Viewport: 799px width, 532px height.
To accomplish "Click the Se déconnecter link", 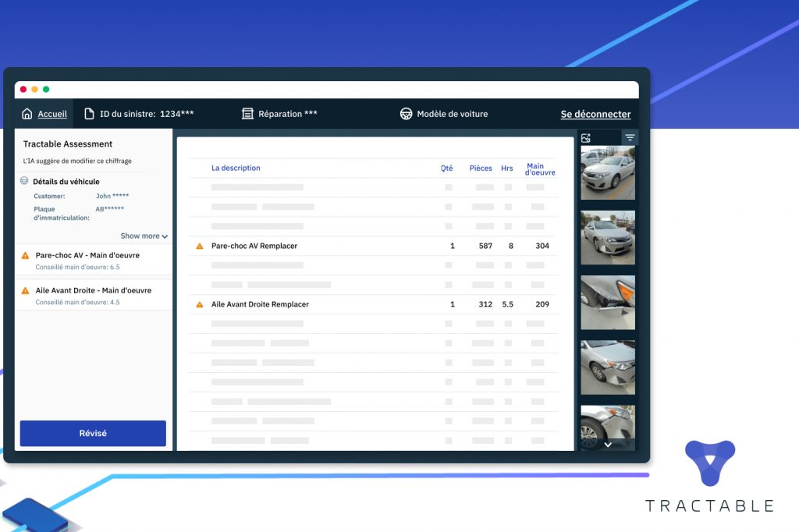I will pyautogui.click(x=595, y=114).
